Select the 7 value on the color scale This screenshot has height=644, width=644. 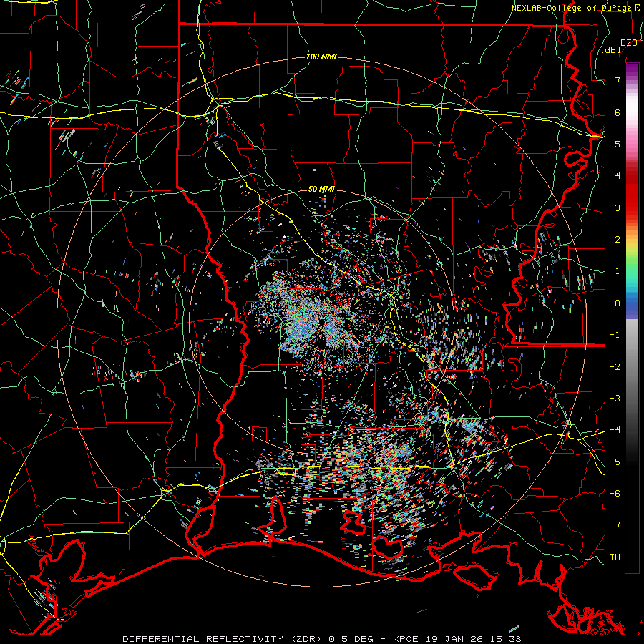(618, 80)
